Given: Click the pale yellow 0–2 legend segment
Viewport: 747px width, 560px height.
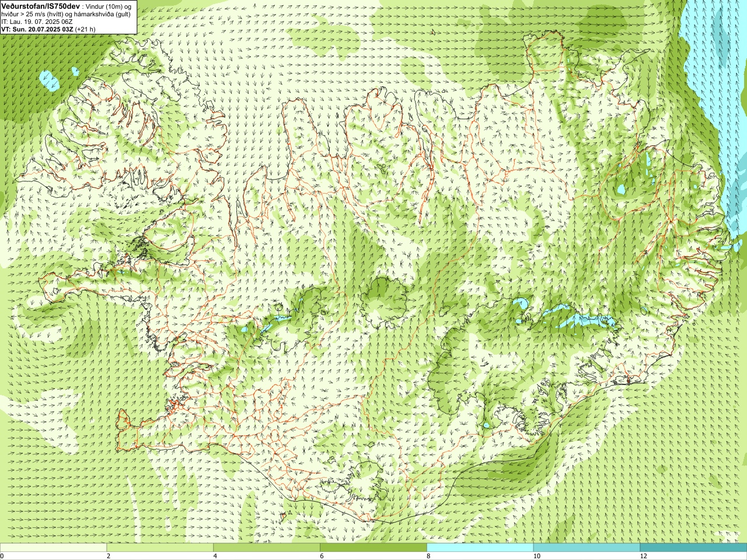Looking at the screenshot, I should pos(53,548).
